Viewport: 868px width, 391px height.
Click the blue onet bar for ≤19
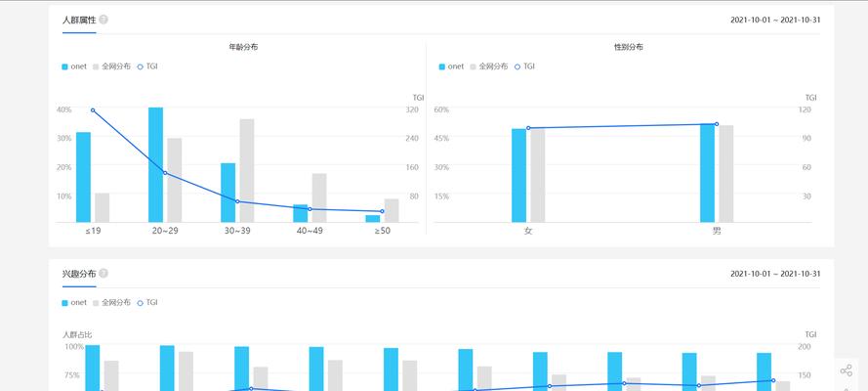83,177
